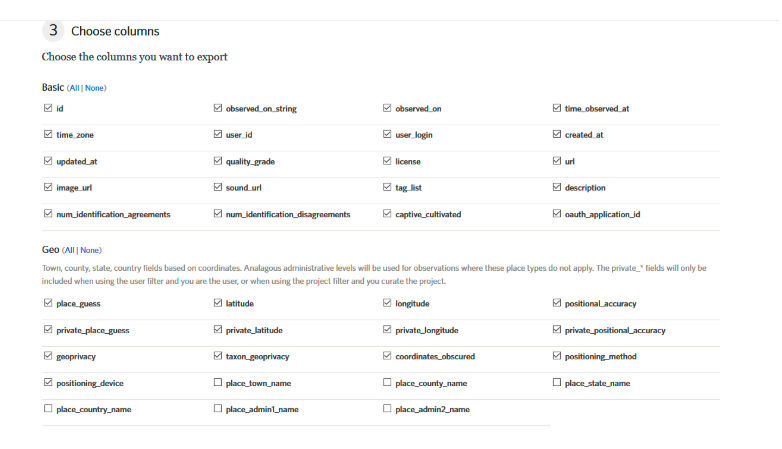Viewport: 782px width, 449px height.
Task: Toggle the quality_grade checkbox
Action: click(218, 161)
